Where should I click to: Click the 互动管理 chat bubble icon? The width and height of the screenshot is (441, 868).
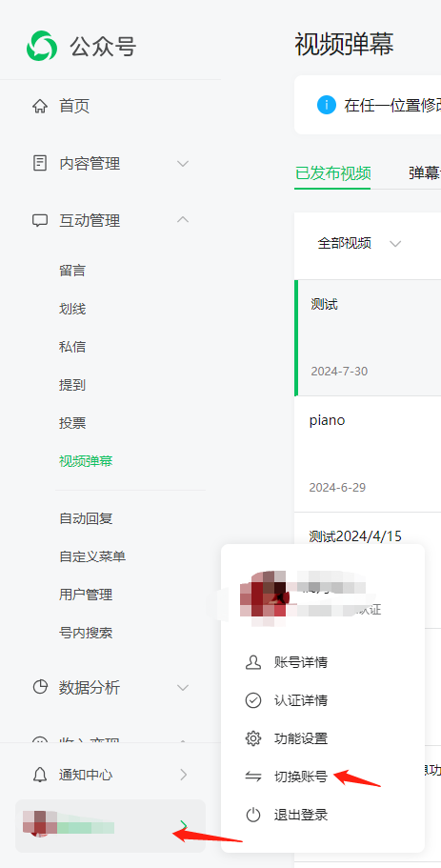coord(40,220)
